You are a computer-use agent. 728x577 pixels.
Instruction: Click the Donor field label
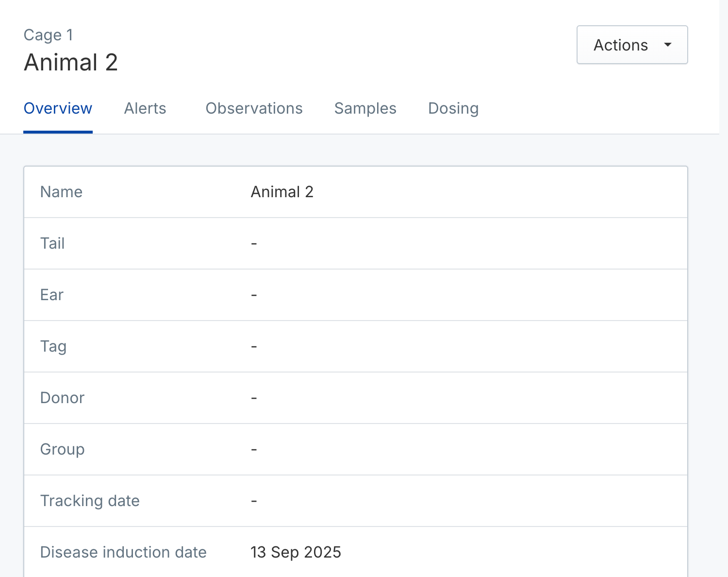62,398
